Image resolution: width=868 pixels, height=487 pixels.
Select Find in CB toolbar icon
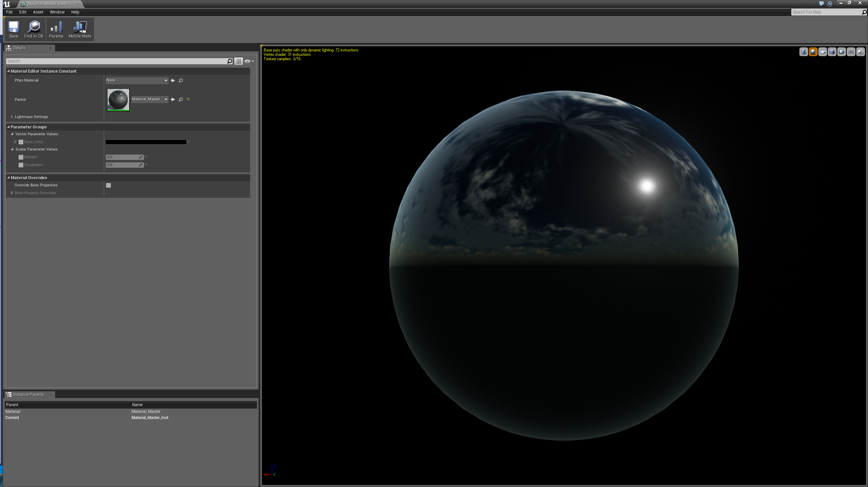point(34,29)
